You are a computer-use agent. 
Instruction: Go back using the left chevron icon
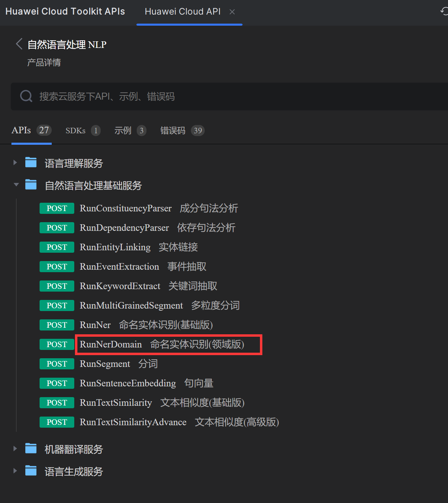19,44
